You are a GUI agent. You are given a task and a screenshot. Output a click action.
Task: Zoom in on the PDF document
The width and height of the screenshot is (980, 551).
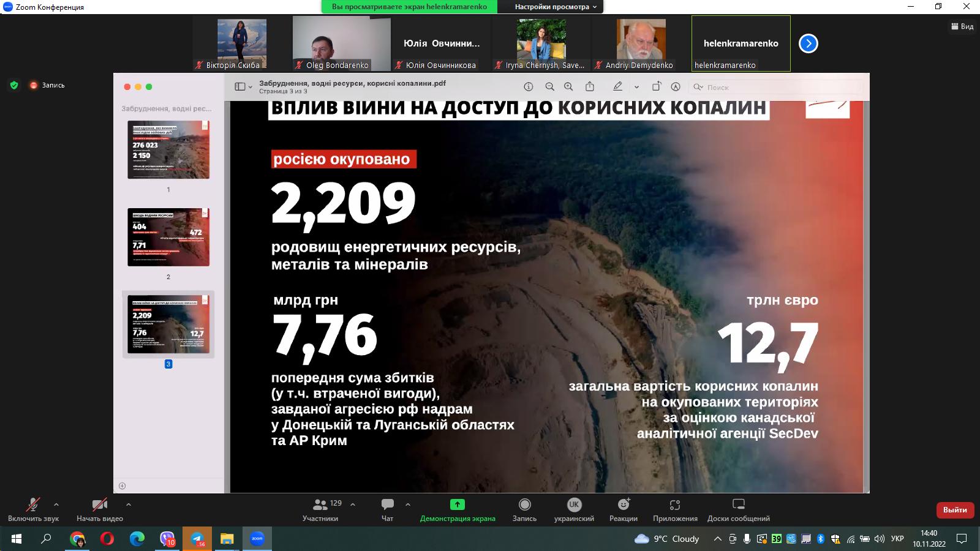(568, 87)
